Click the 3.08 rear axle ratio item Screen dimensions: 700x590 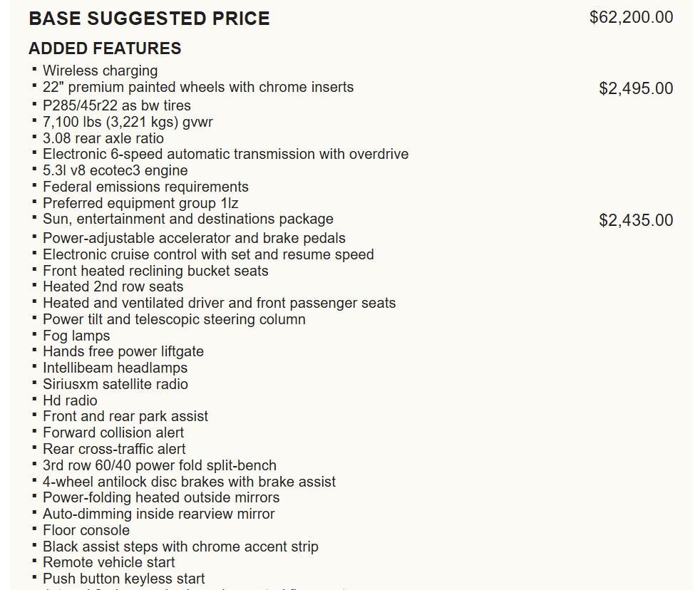click(103, 138)
